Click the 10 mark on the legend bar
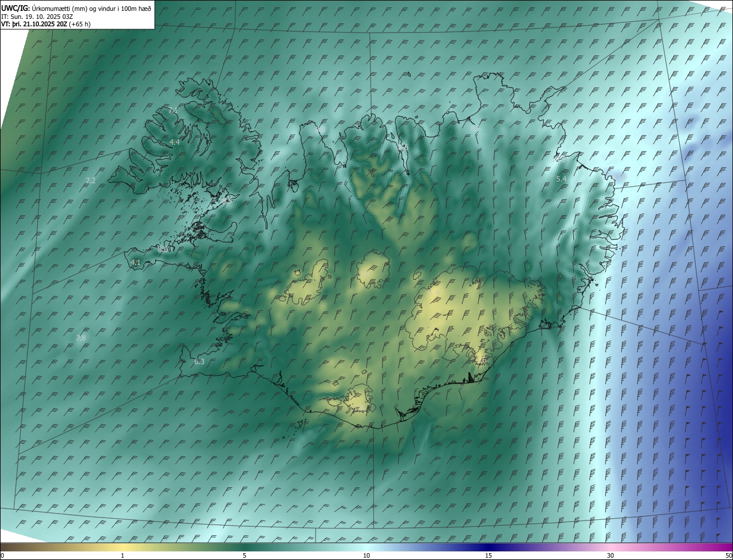Image resolution: width=733 pixels, height=560 pixels. tap(366, 555)
